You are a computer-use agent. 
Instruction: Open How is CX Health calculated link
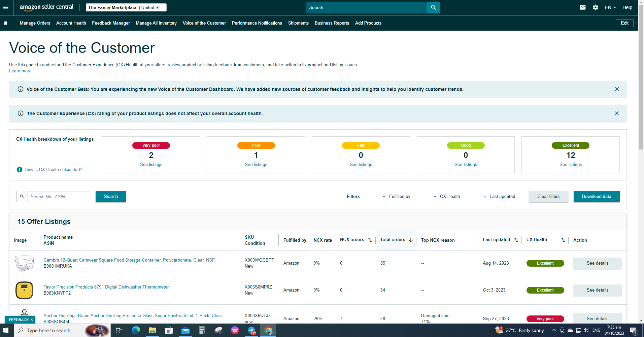(x=53, y=170)
